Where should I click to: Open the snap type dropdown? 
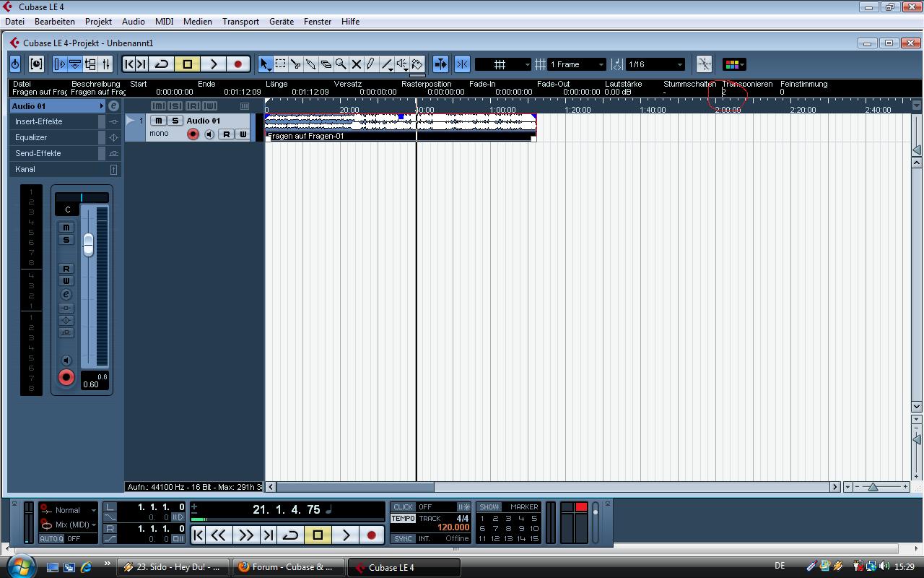[x=502, y=64]
